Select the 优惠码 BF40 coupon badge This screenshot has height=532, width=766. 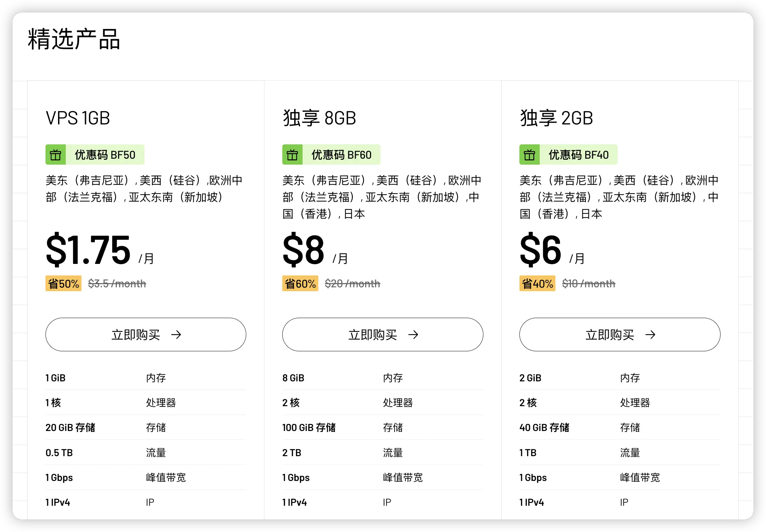click(x=568, y=154)
